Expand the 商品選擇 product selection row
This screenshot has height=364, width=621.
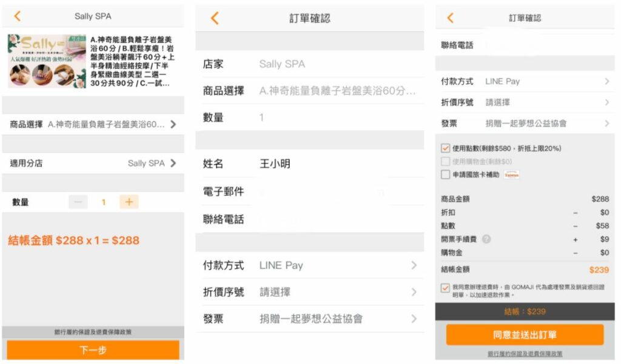(x=94, y=124)
